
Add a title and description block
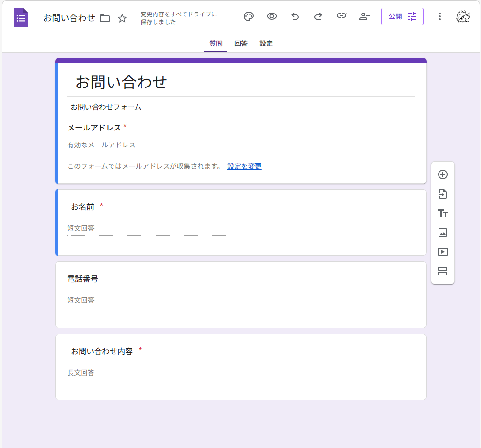pyautogui.click(x=442, y=213)
